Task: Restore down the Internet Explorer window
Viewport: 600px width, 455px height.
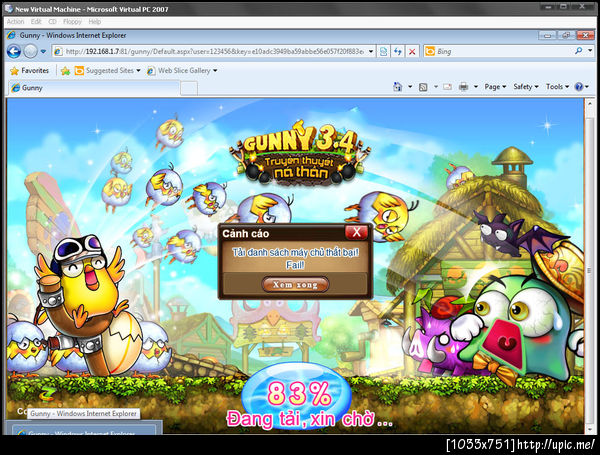Action: click(x=566, y=36)
